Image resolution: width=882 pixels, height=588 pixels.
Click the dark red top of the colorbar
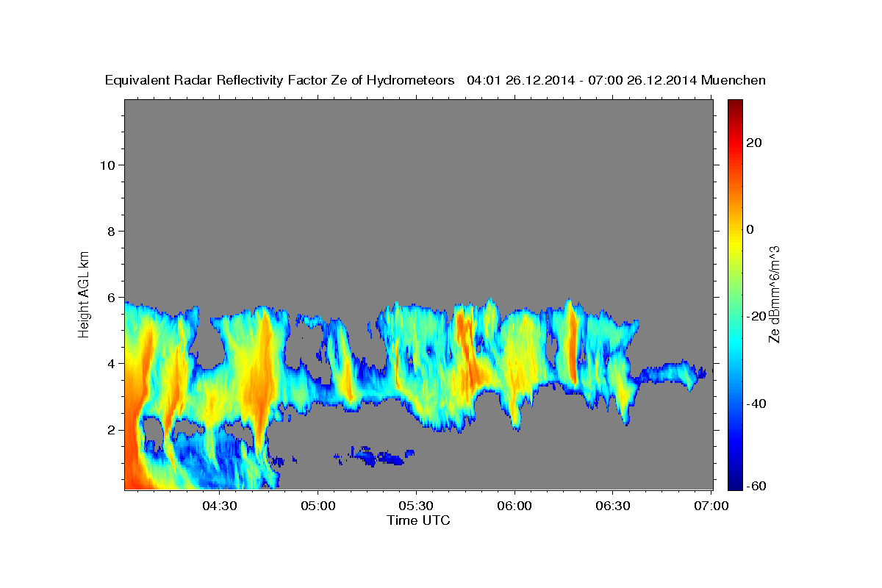pos(734,104)
